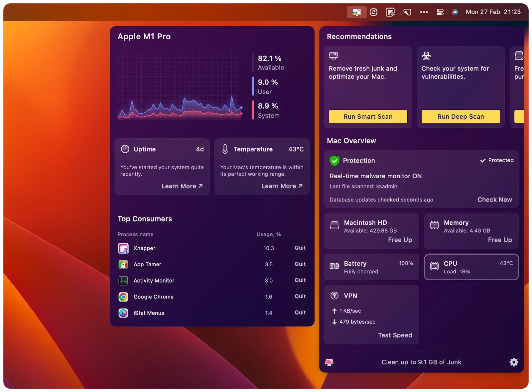
Task: Quit the iStat Menus process
Action: (300, 313)
